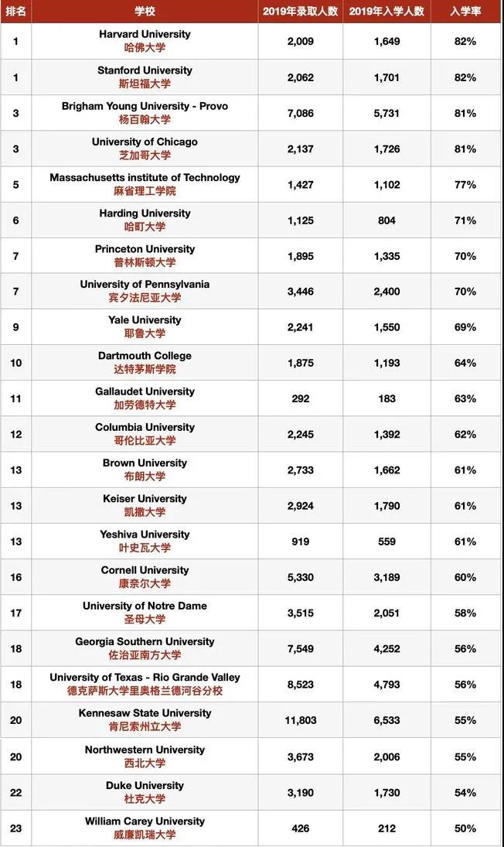
Task: Select Dartmouth College's 64% yield rate cell
Action: (465, 363)
